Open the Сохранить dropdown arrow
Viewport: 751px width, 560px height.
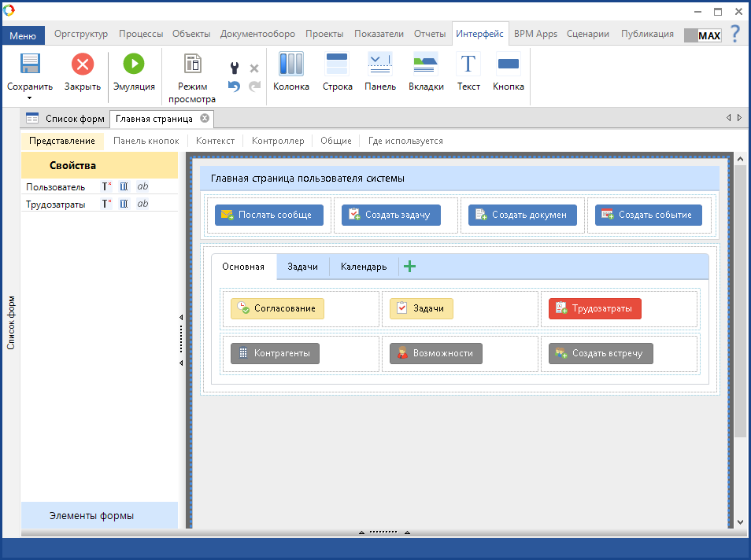(30, 98)
